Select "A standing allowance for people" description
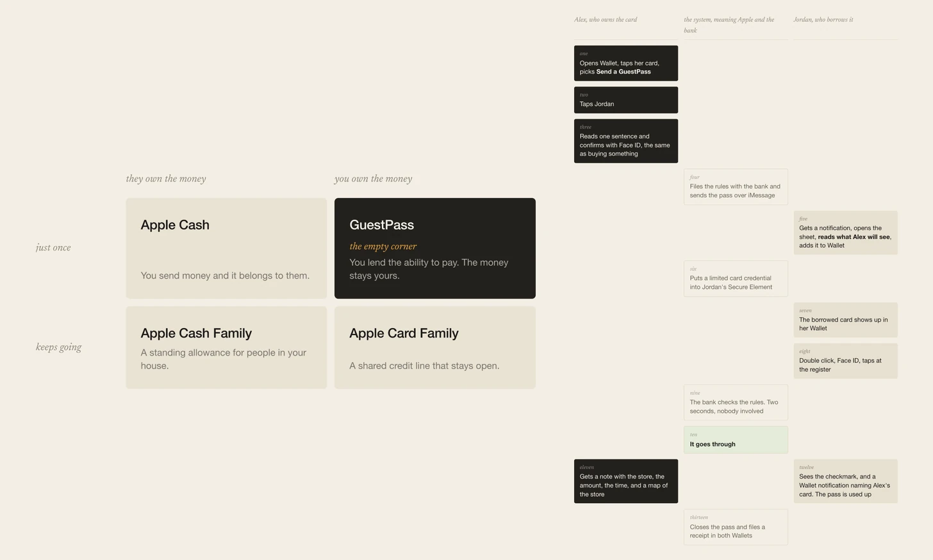 [224, 359]
